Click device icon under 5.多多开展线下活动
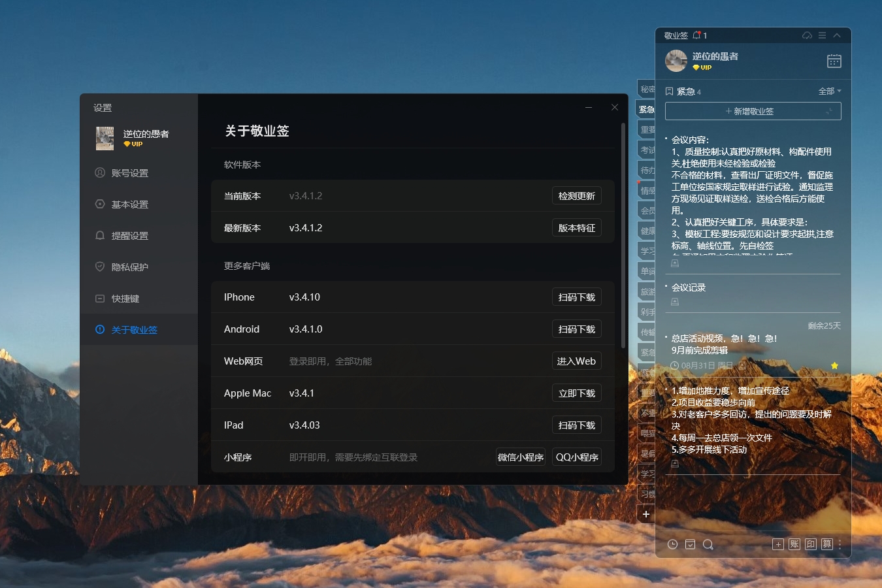This screenshot has width=882, height=588. (x=675, y=464)
